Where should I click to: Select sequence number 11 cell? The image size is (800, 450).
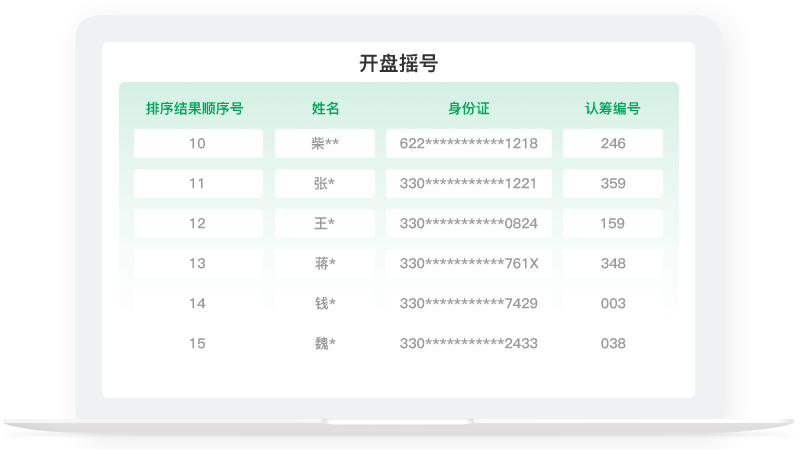click(x=198, y=183)
